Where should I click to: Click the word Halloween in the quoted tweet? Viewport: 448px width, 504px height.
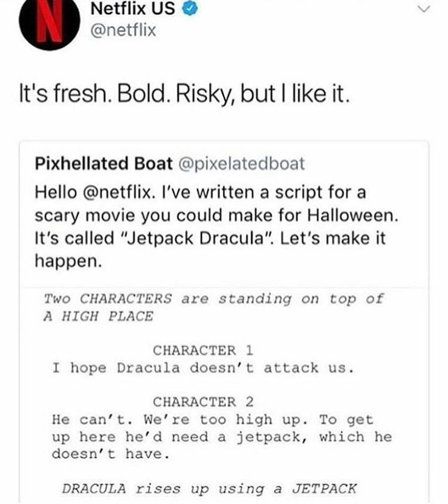click(352, 216)
